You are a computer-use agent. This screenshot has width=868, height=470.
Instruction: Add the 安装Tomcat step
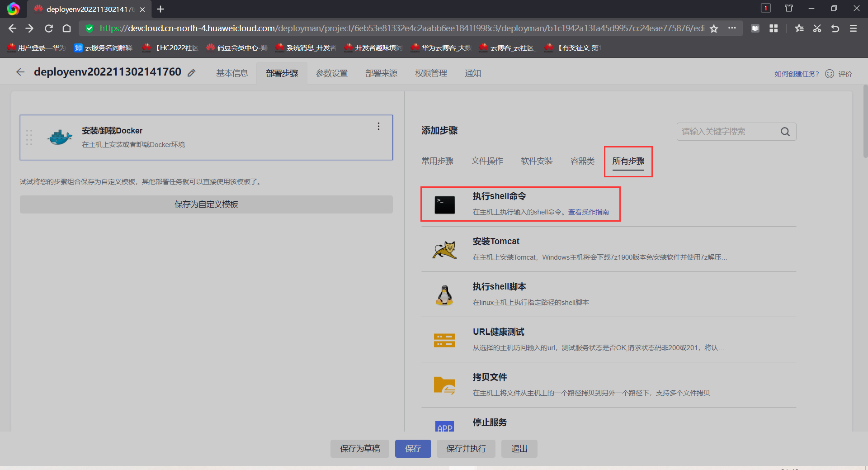point(609,249)
